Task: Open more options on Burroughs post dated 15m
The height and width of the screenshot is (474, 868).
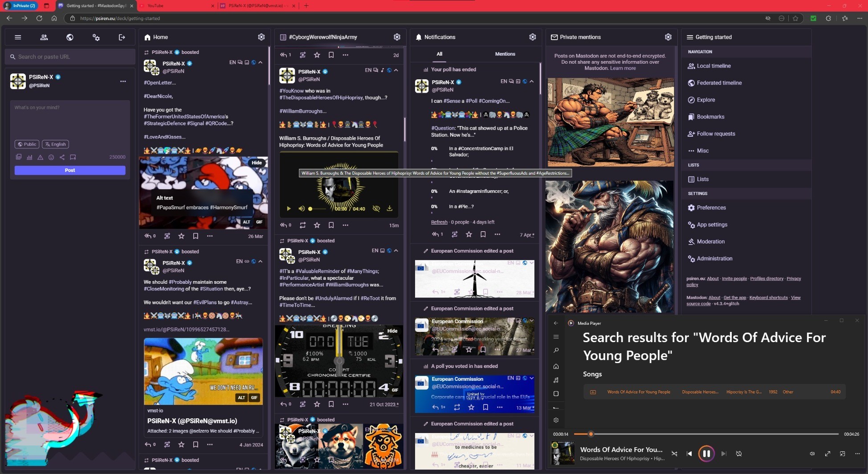Action: [x=346, y=225]
